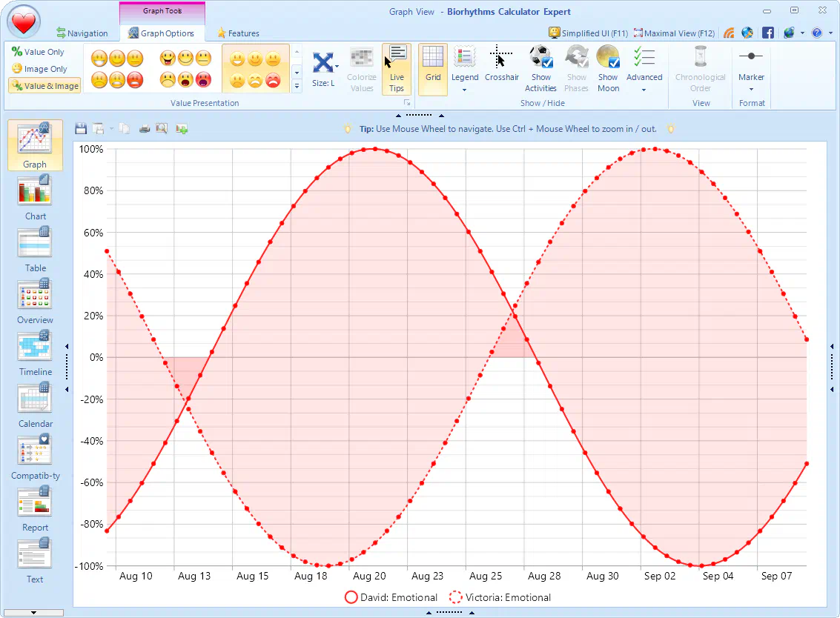The height and width of the screenshot is (618, 840).
Task: Toggle Live Tips on the ribbon
Action: pyautogui.click(x=397, y=69)
